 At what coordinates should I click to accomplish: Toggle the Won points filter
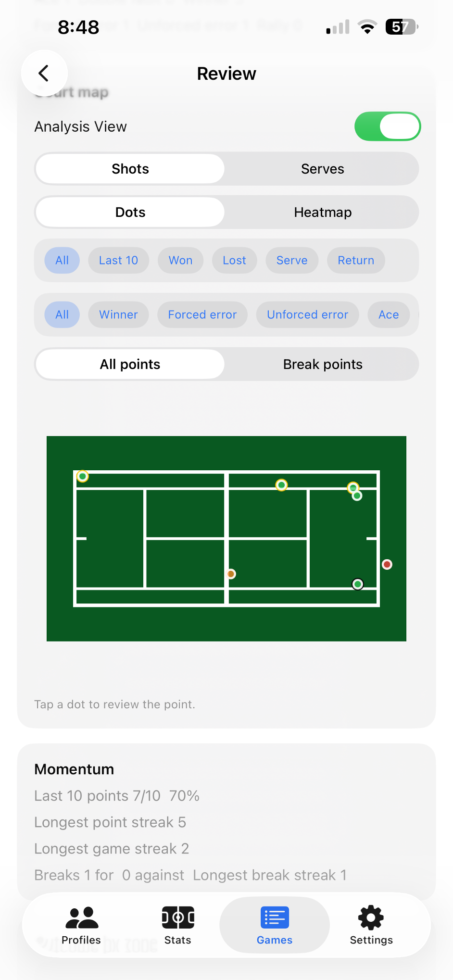coord(180,260)
